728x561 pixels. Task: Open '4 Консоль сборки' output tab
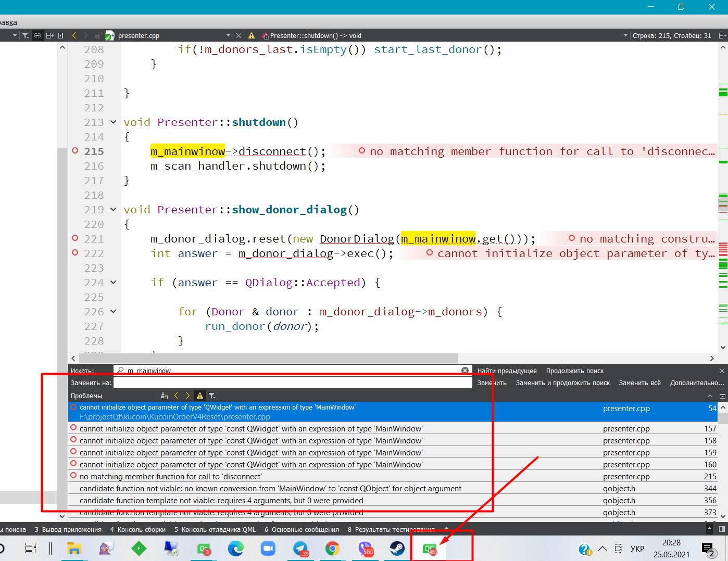[x=138, y=529]
